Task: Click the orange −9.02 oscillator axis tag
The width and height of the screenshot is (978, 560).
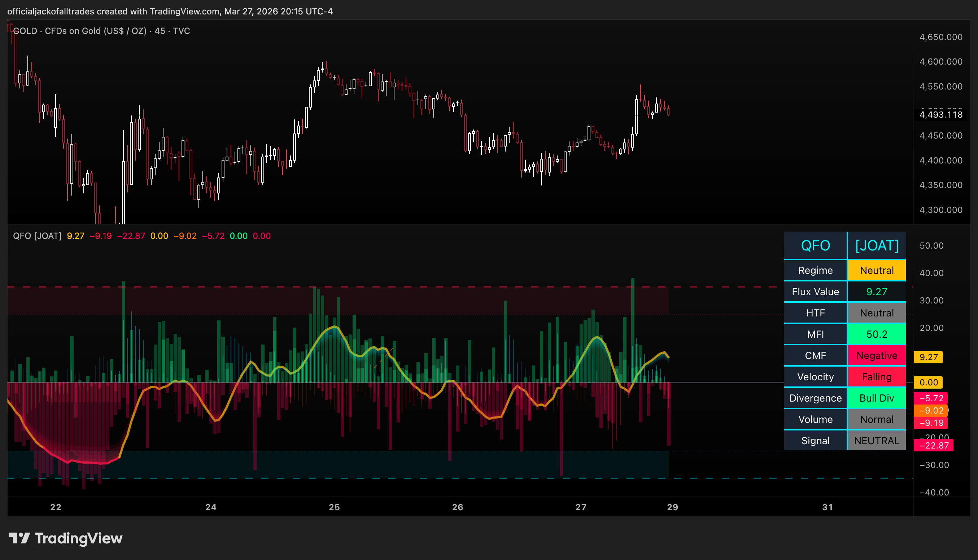Action: 931,410
